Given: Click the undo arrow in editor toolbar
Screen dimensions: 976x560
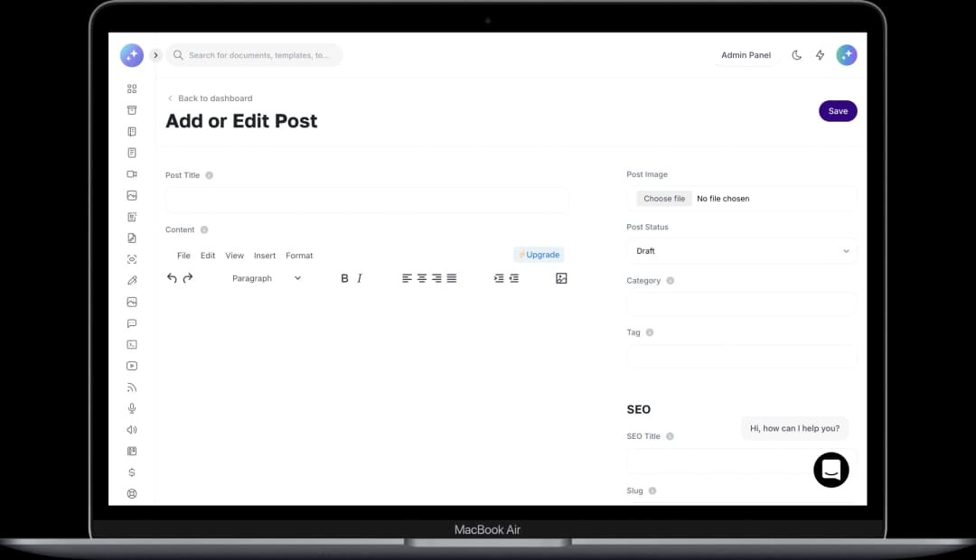Looking at the screenshot, I should click(x=172, y=278).
